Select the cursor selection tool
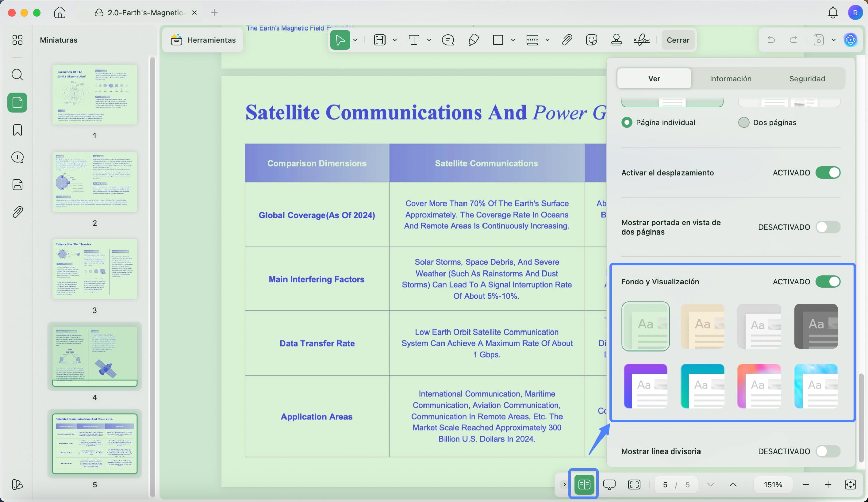 click(x=340, y=40)
